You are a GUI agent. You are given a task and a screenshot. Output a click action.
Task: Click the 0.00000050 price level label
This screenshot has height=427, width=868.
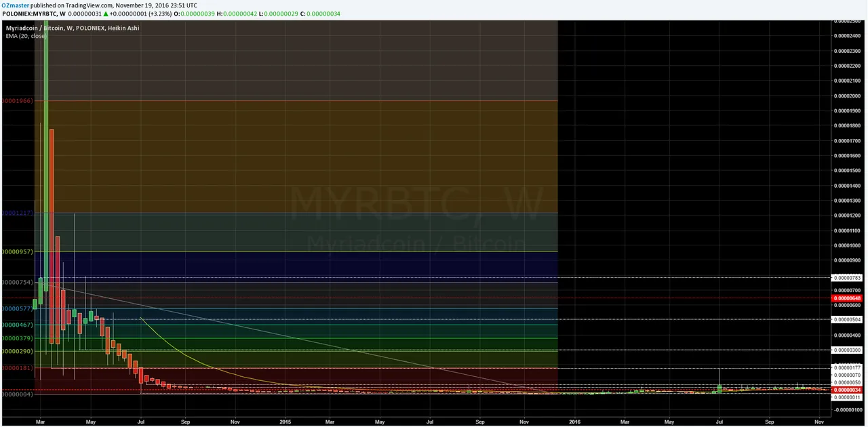(848, 383)
